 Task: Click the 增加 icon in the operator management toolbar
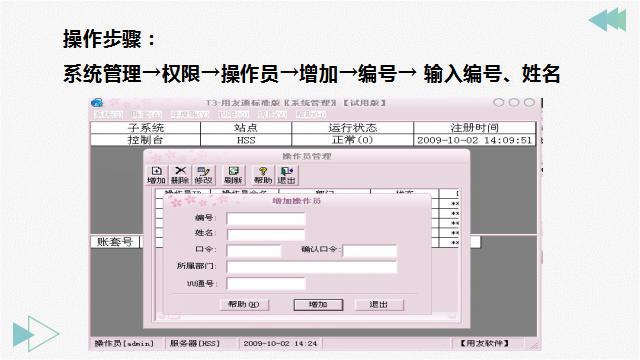pyautogui.click(x=156, y=175)
